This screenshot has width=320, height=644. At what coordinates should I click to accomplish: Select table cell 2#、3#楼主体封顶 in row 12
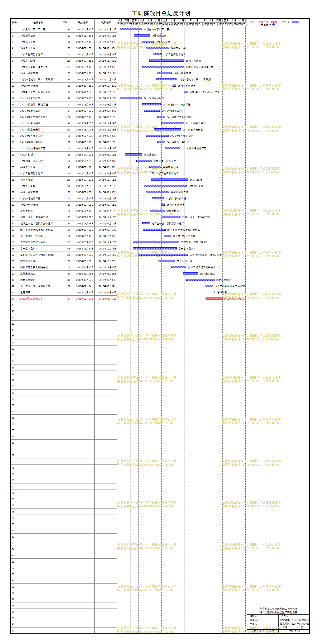[38, 98]
